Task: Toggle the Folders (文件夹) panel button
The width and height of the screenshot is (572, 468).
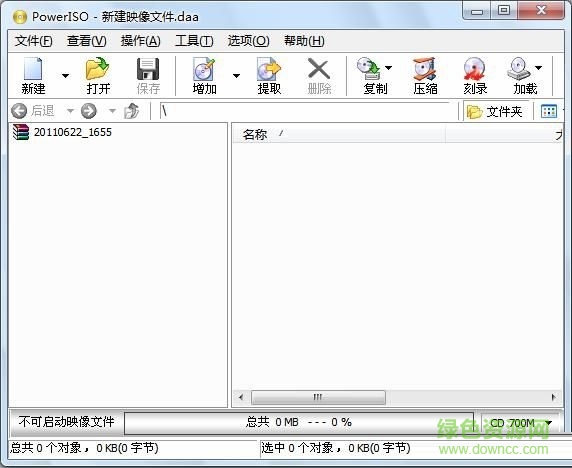Action: pos(495,111)
